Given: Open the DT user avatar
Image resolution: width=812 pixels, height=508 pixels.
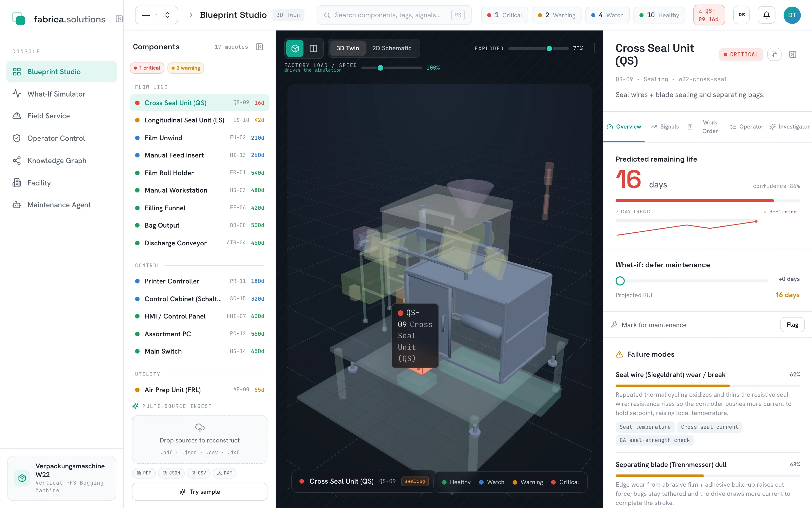Looking at the screenshot, I should click(x=792, y=15).
